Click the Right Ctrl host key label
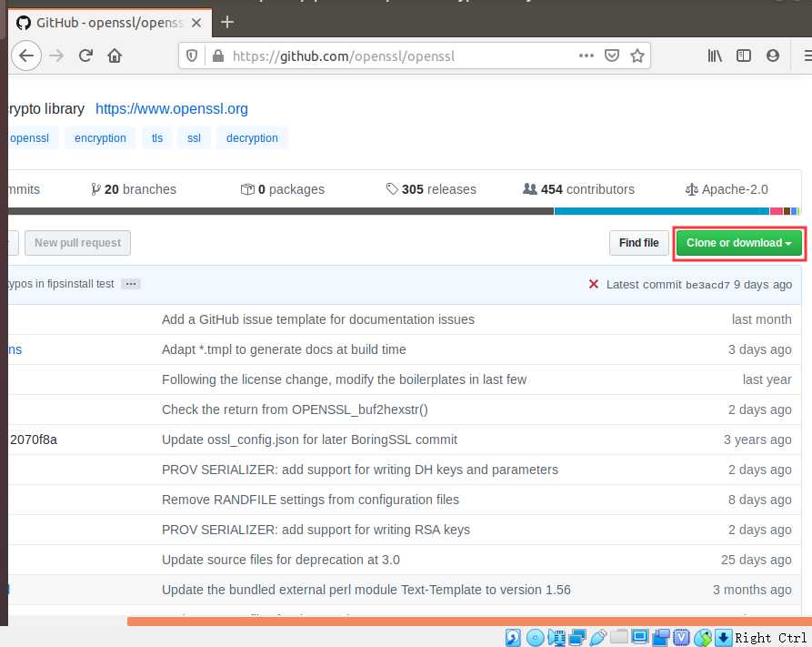Image resolution: width=812 pixels, height=647 pixels. pos(770,638)
